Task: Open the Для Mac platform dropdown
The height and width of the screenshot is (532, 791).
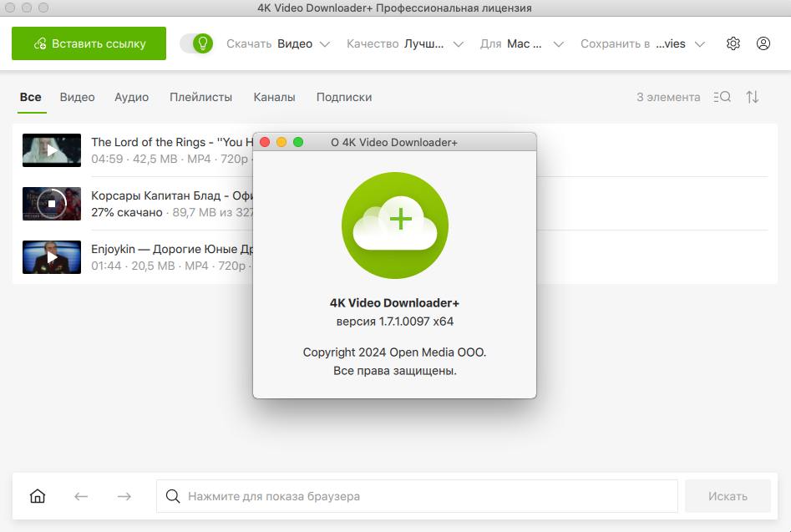Action: (x=521, y=44)
